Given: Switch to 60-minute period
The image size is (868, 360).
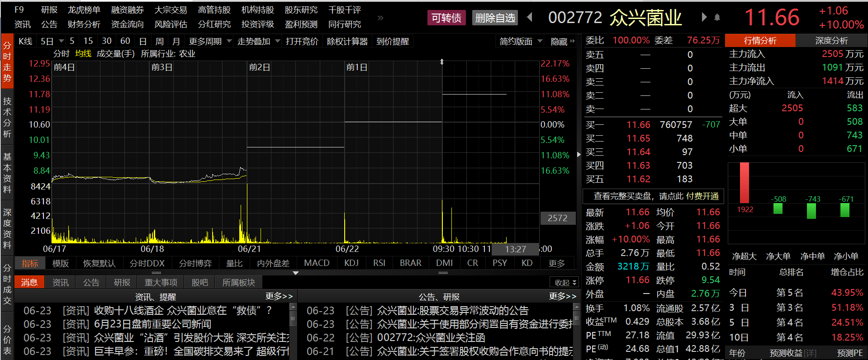Looking at the screenshot, I should tap(125, 41).
